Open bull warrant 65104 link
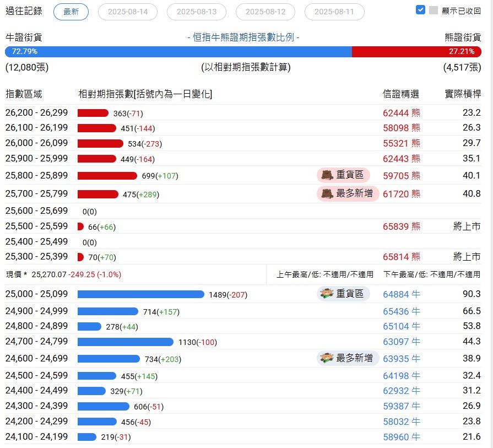Viewport: 493px width, 448px height. [x=402, y=327]
